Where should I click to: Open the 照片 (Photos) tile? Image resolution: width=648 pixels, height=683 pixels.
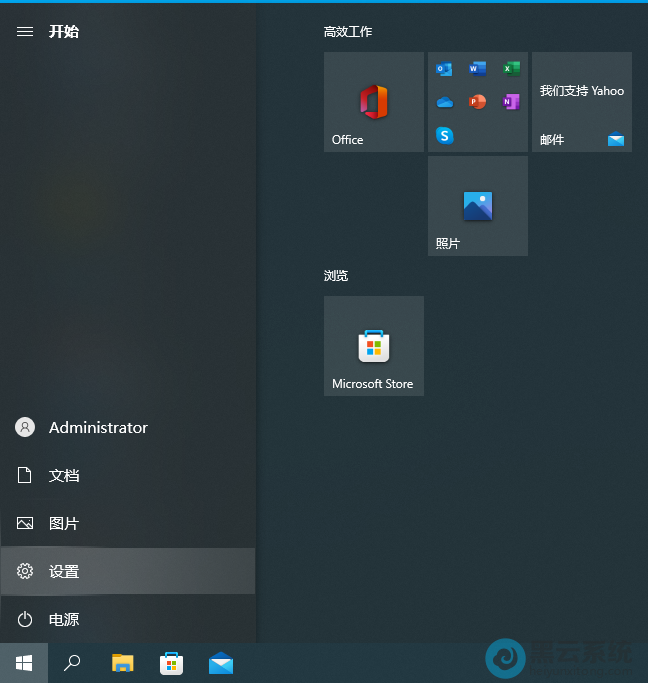coord(477,206)
